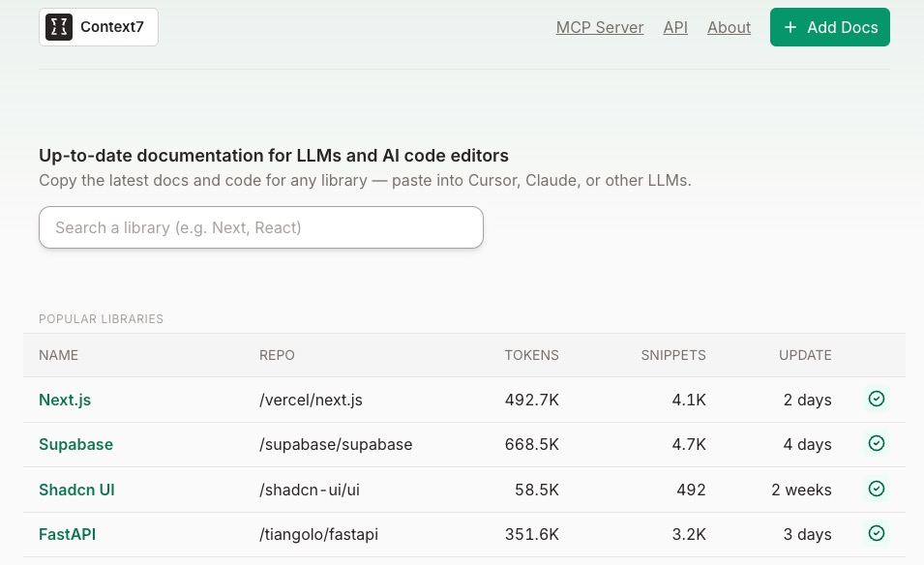Click the Up-to-date documentation heading

click(274, 156)
